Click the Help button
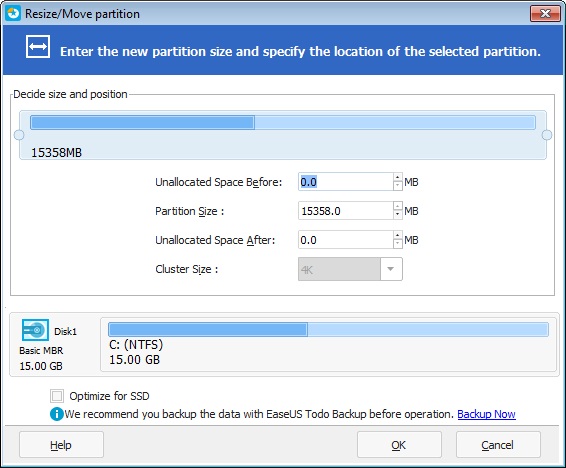This screenshot has width=566, height=468. (61, 445)
